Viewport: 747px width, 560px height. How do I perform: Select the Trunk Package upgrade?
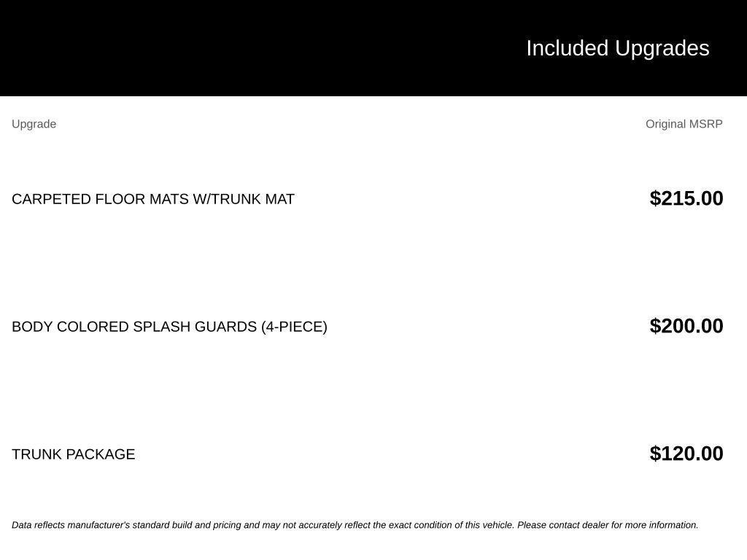[74, 454]
